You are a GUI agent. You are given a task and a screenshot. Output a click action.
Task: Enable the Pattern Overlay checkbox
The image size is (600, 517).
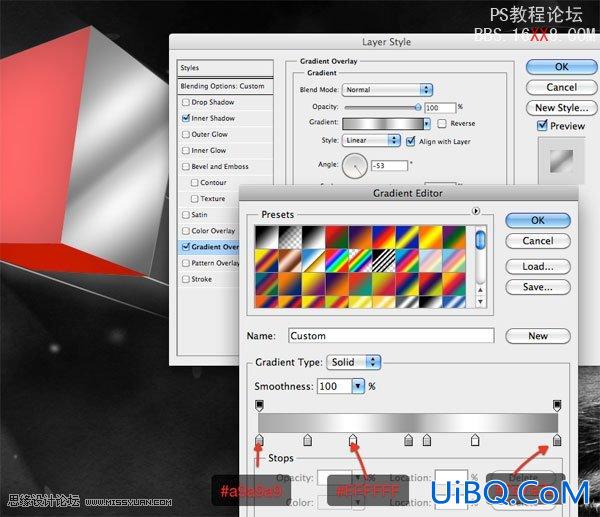pos(186,263)
